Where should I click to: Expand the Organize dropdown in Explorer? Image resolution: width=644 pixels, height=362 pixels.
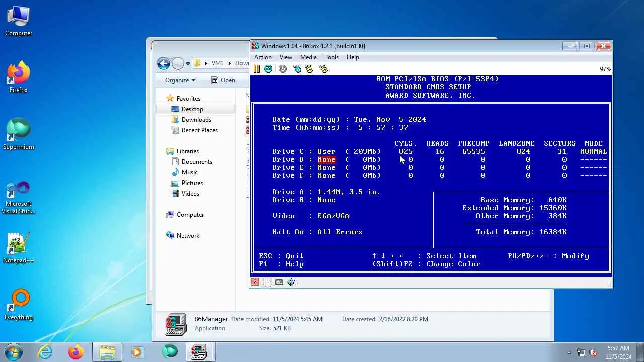tap(180, 80)
